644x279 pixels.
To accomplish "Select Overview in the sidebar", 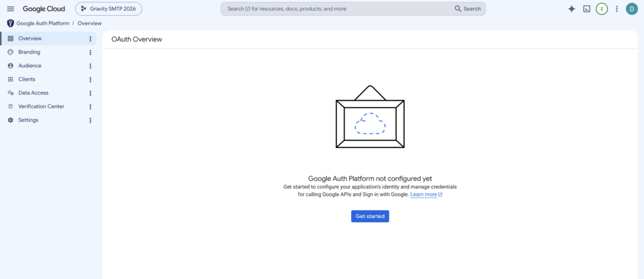I will [48, 38].
